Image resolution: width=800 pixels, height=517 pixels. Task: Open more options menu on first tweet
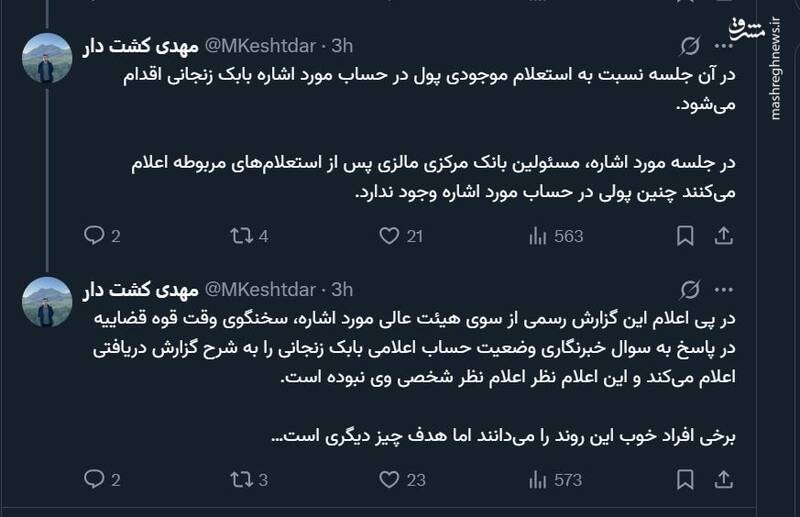(x=723, y=46)
